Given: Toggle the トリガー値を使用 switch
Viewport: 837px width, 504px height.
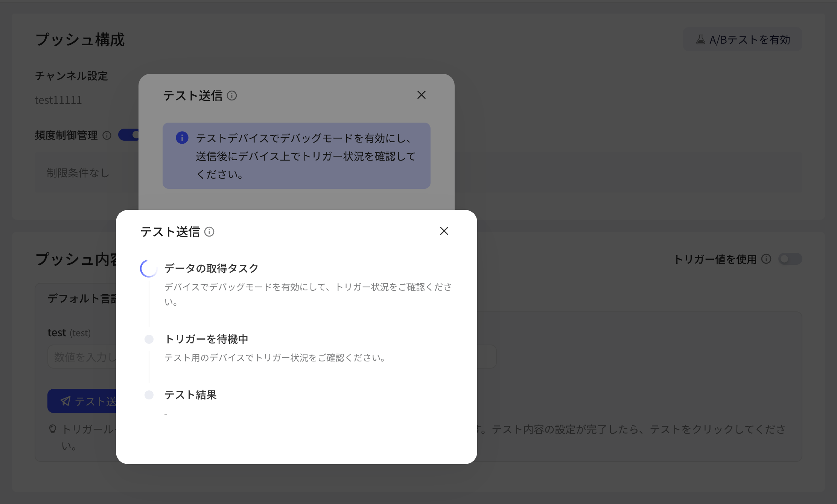Looking at the screenshot, I should click(790, 259).
